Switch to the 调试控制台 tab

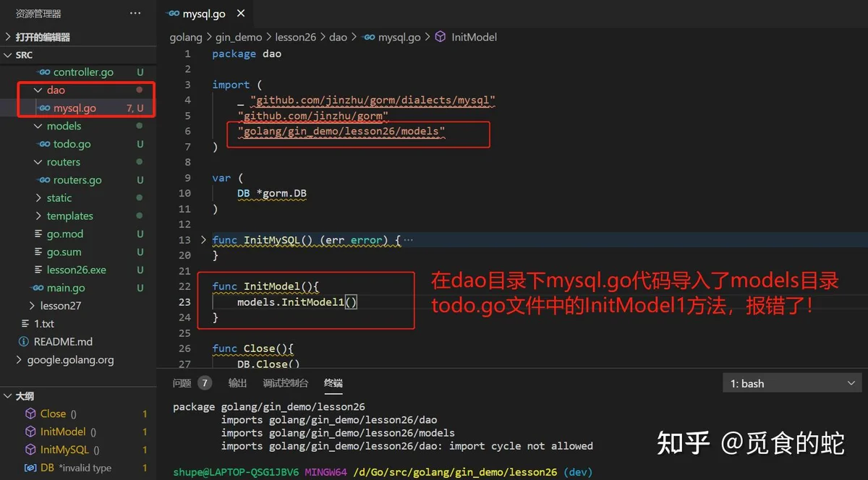pos(286,383)
